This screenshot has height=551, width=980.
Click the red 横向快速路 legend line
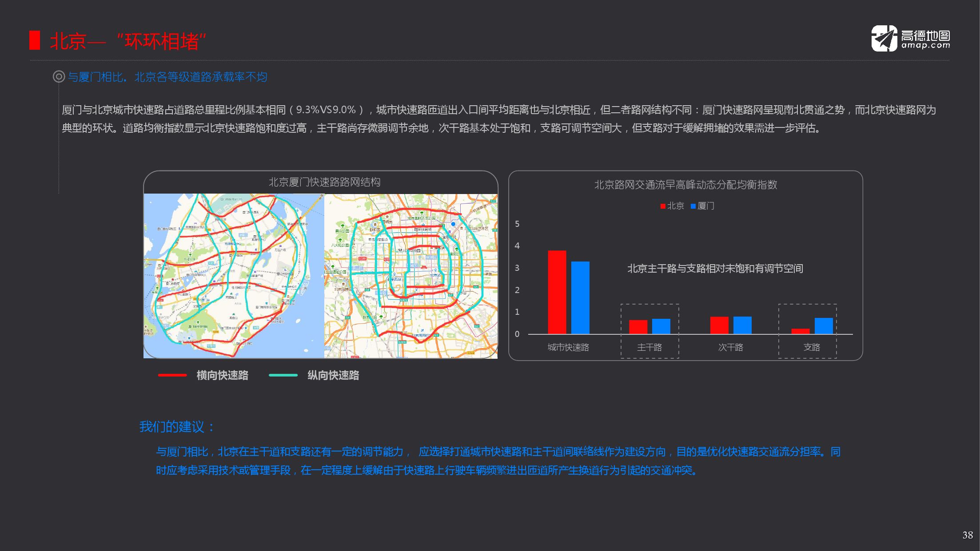pyautogui.click(x=172, y=375)
